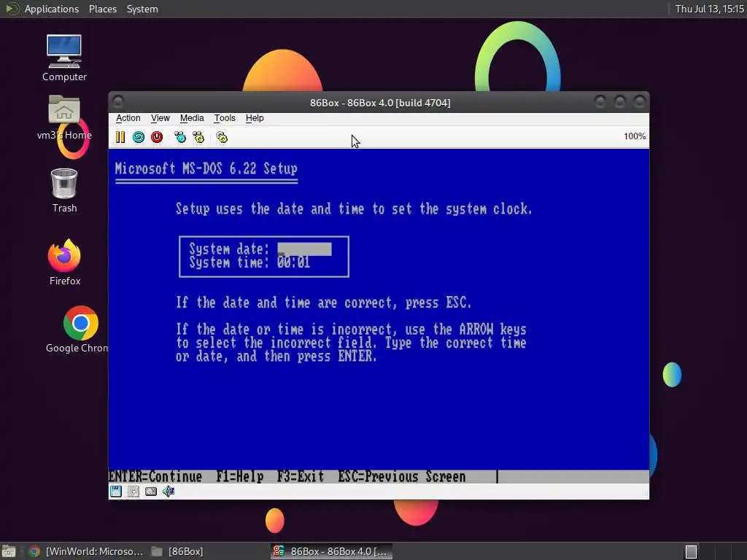The height and width of the screenshot is (560, 747).
Task: Click the 100% speed indicator
Action: pos(635,136)
